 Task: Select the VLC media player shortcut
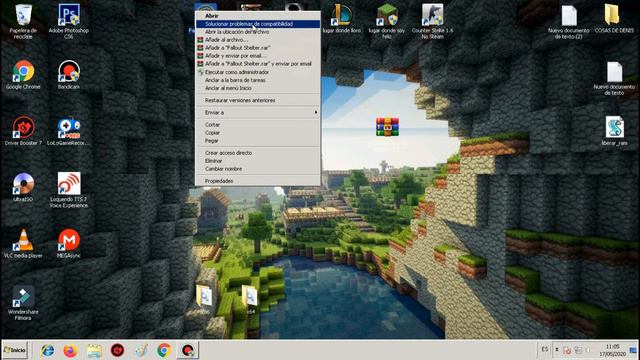[x=23, y=244]
